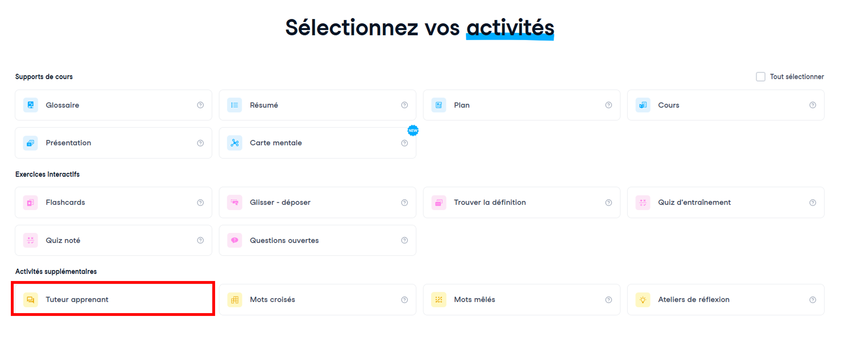This screenshot has height=342, width=868.
Task: Select the Cours activity card
Action: (x=725, y=105)
